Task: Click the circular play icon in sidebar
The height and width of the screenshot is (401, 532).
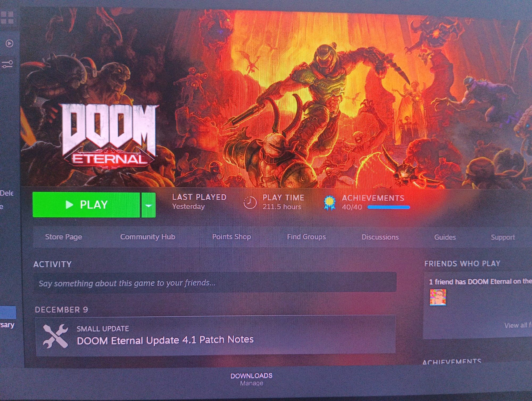Action: click(10, 43)
